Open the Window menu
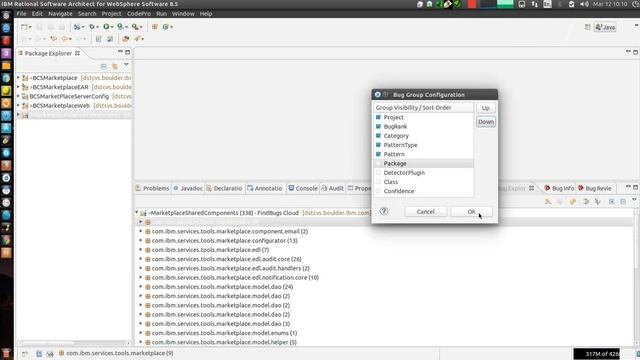Screen dimensions: 640x360 (183, 13)
